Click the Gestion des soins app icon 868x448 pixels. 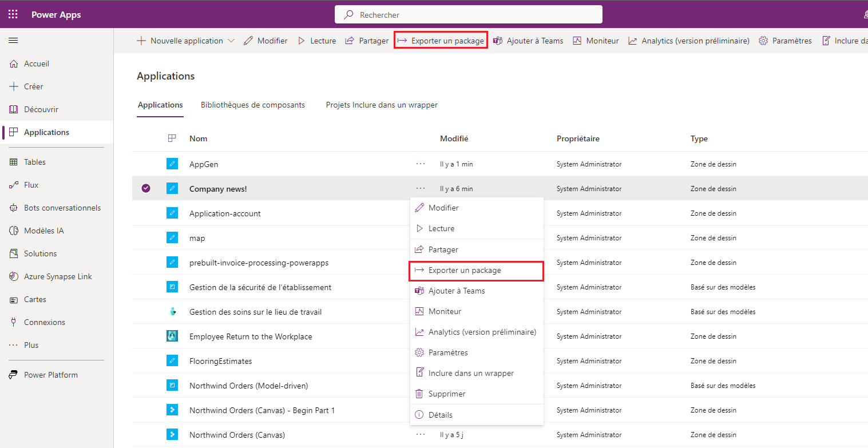tap(172, 311)
